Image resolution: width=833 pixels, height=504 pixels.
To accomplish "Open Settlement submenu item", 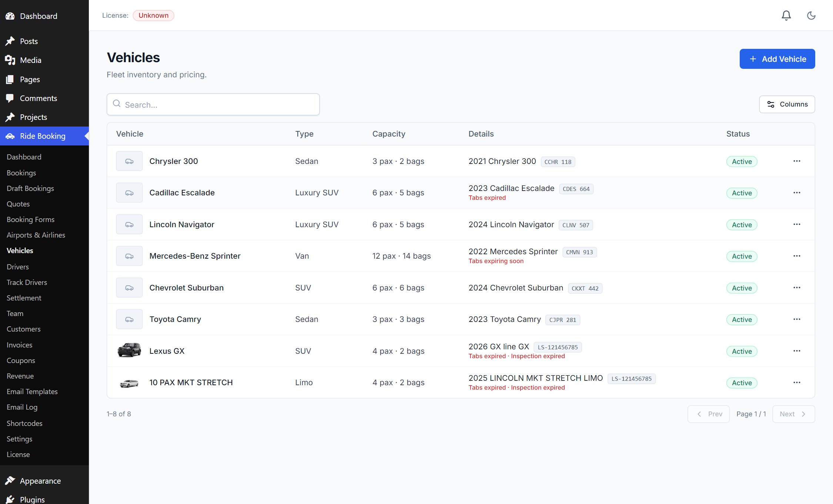I will (24, 298).
